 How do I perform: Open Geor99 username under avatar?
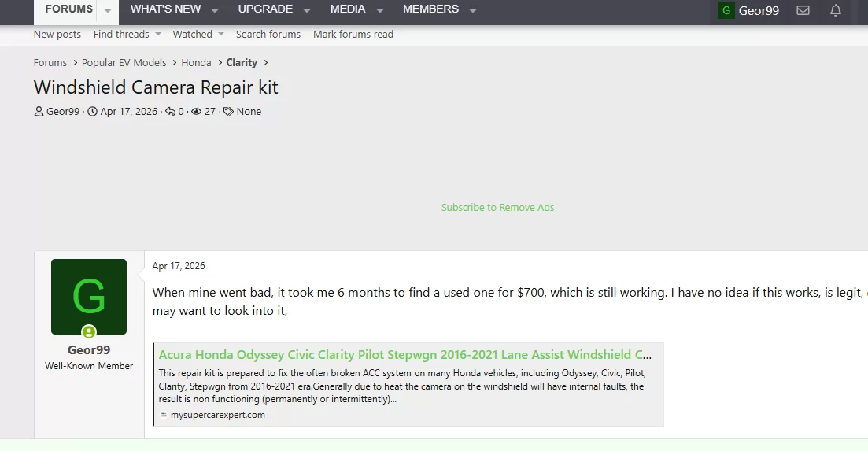point(89,349)
